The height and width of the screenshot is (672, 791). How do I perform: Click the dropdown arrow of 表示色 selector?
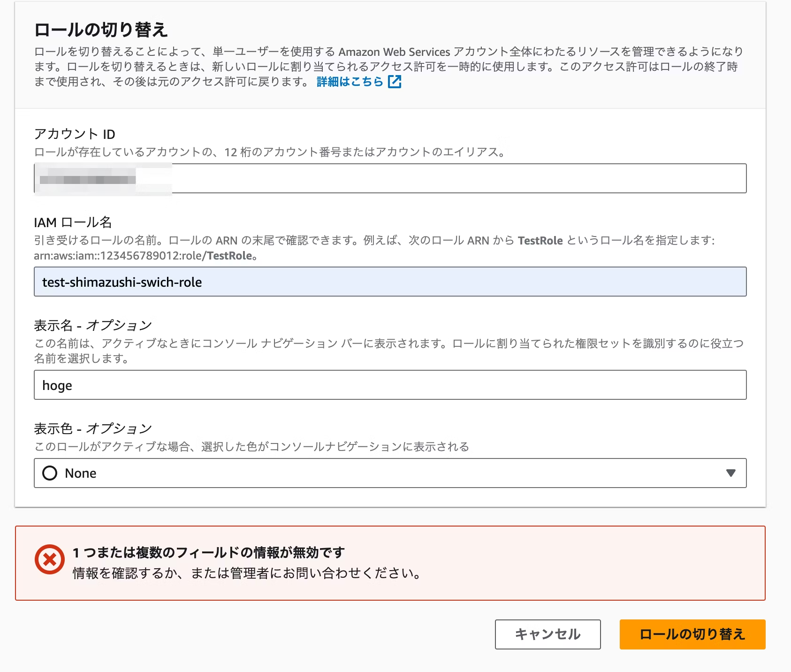[730, 473]
